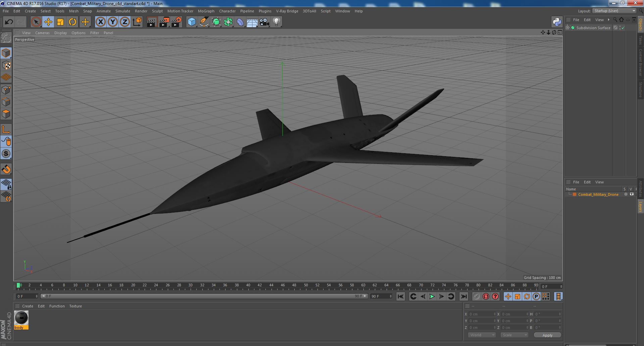Toggle Combat_Military_Drone layer solo dot
The width and height of the screenshot is (644, 346).
coord(626,194)
